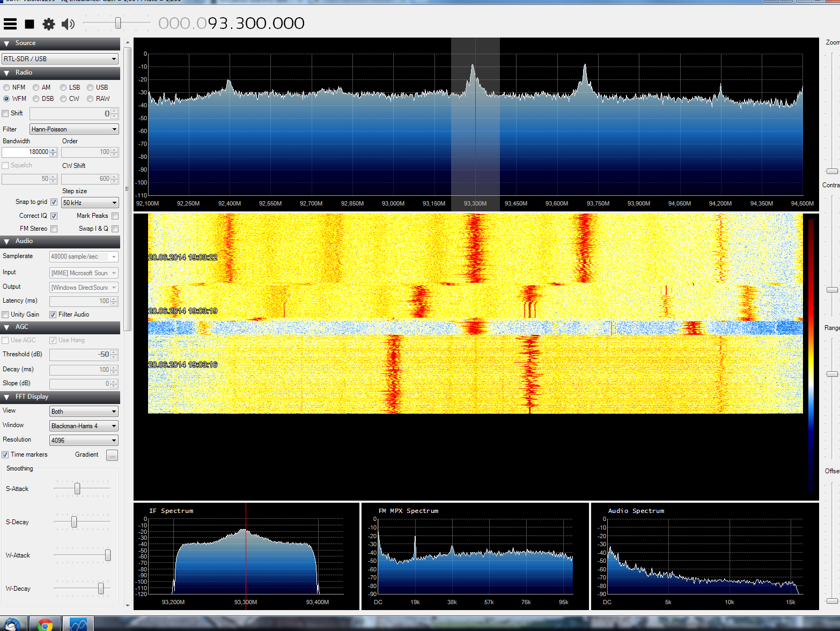Toggle the Snap to grid checkbox

[x=54, y=202]
